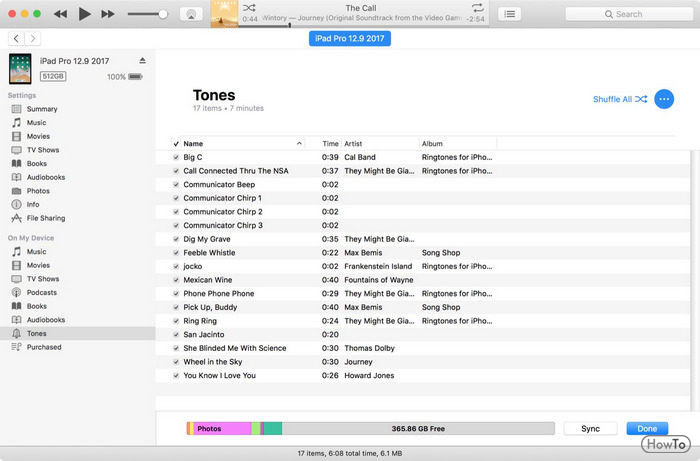Toggle shuffle in the now playing bar

(x=249, y=8)
